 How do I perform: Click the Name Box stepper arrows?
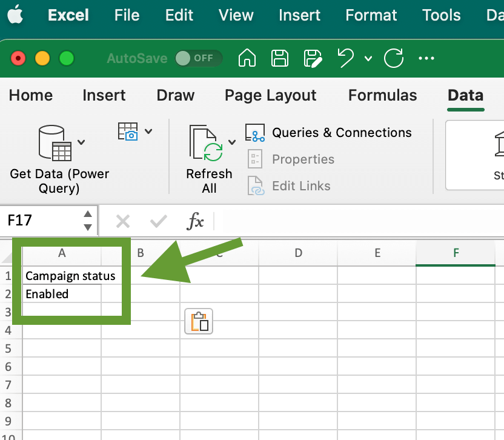[88, 221]
